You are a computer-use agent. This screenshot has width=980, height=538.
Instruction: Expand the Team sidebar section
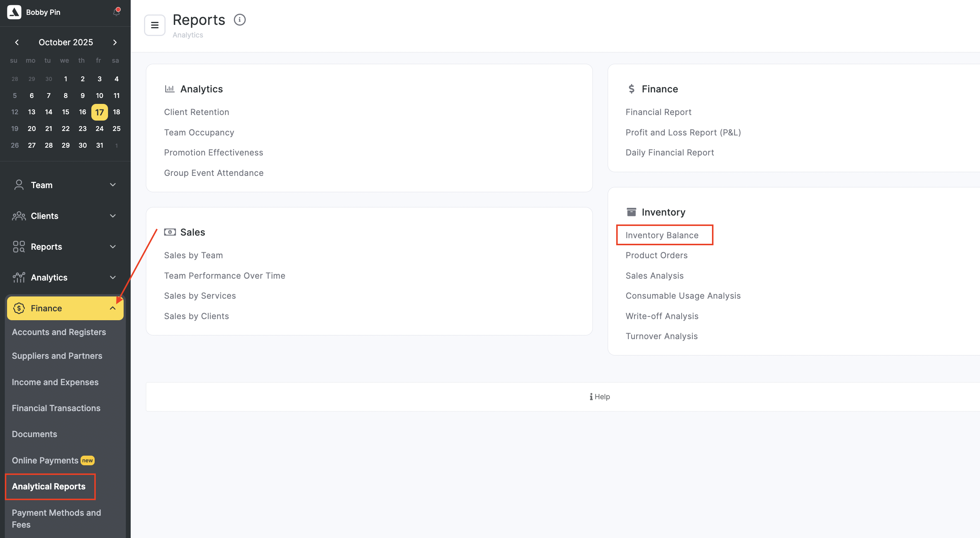[112, 185]
